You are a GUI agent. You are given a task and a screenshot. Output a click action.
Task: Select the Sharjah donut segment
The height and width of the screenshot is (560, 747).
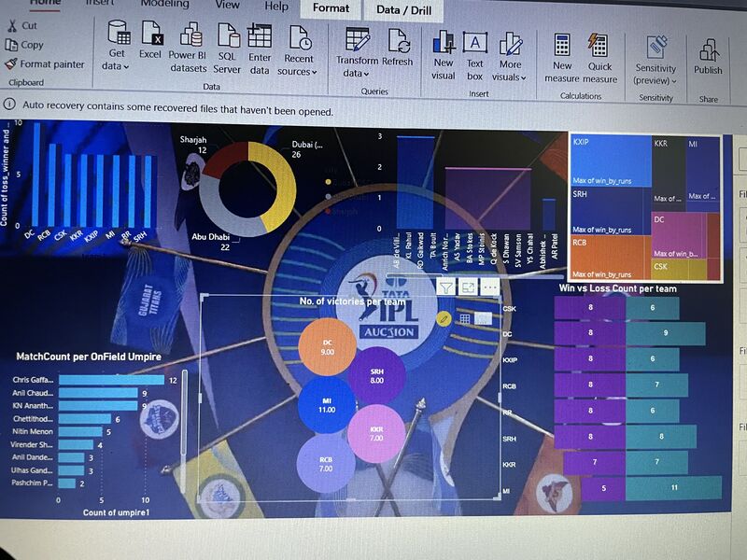click(x=223, y=161)
